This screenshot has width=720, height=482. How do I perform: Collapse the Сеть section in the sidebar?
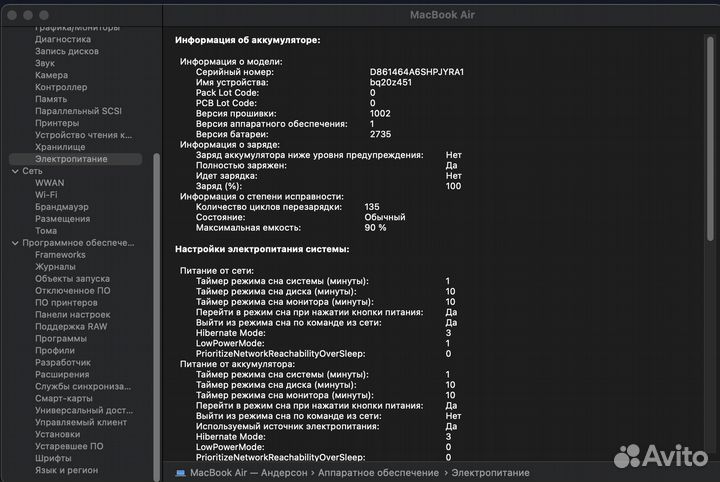coord(15,171)
